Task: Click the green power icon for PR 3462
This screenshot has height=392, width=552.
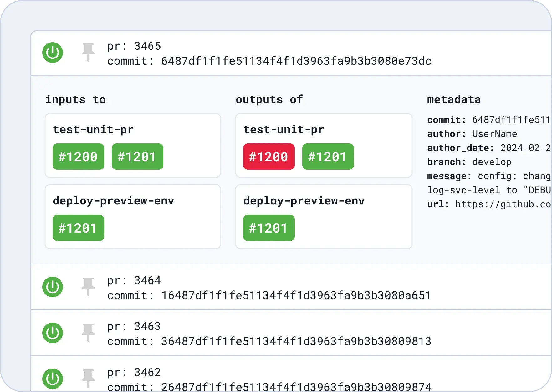Action: [53, 379]
